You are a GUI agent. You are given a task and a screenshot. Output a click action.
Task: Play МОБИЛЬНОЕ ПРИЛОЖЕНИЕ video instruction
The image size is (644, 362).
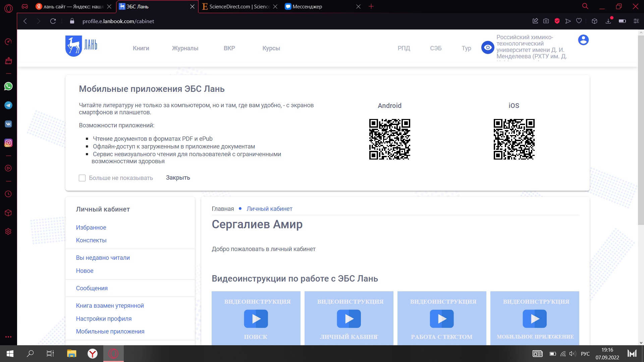535,318
